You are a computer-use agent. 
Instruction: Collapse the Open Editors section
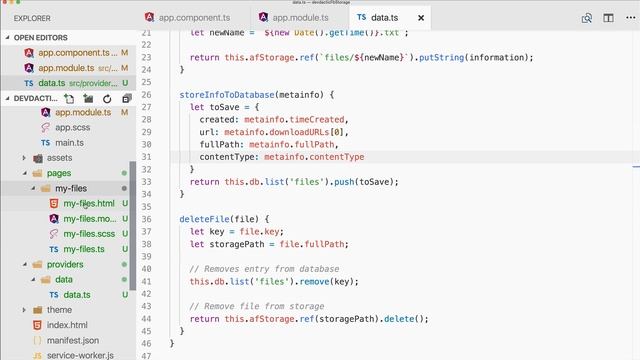click(x=7, y=38)
